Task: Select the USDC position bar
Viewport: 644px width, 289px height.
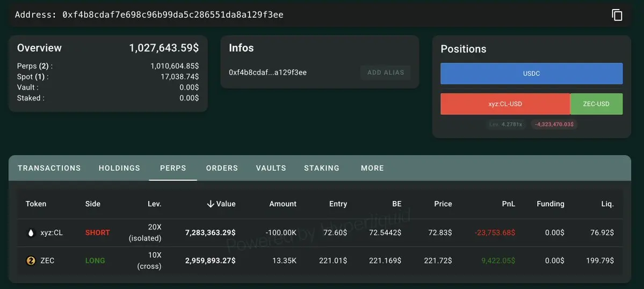Action: [x=531, y=74]
